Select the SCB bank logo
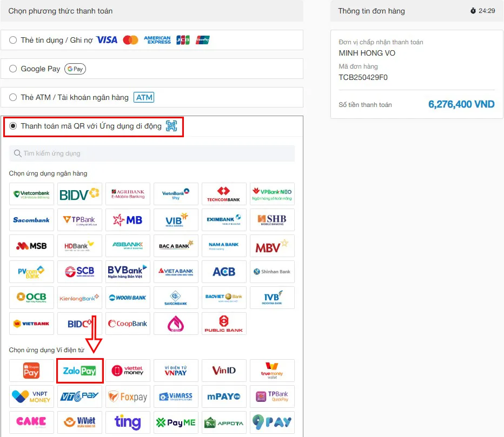The height and width of the screenshot is (437, 504). point(79,272)
